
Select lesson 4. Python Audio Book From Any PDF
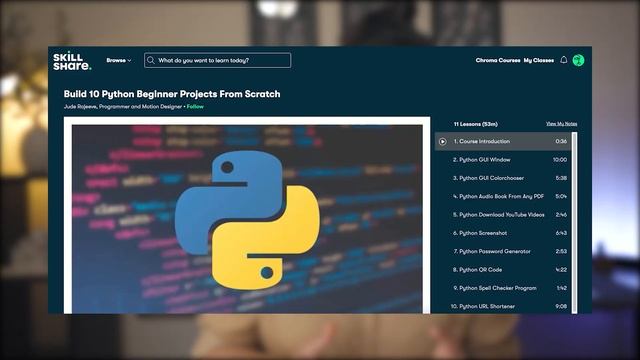click(503, 196)
